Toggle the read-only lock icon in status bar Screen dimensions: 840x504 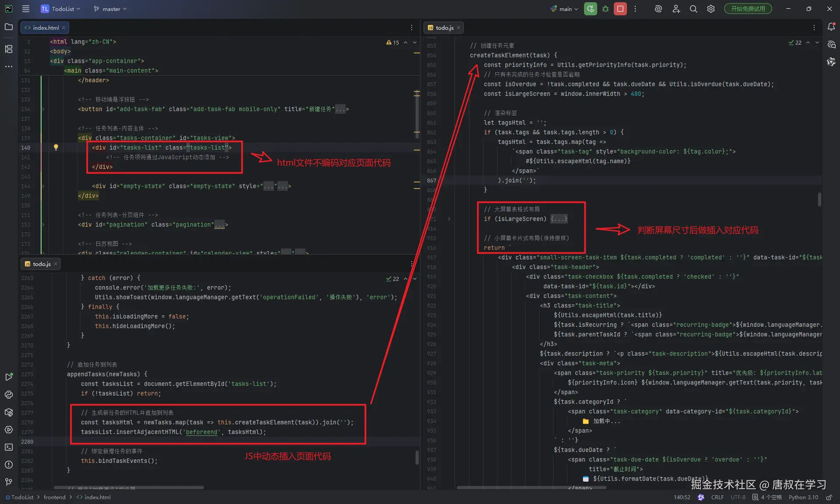[829, 497]
